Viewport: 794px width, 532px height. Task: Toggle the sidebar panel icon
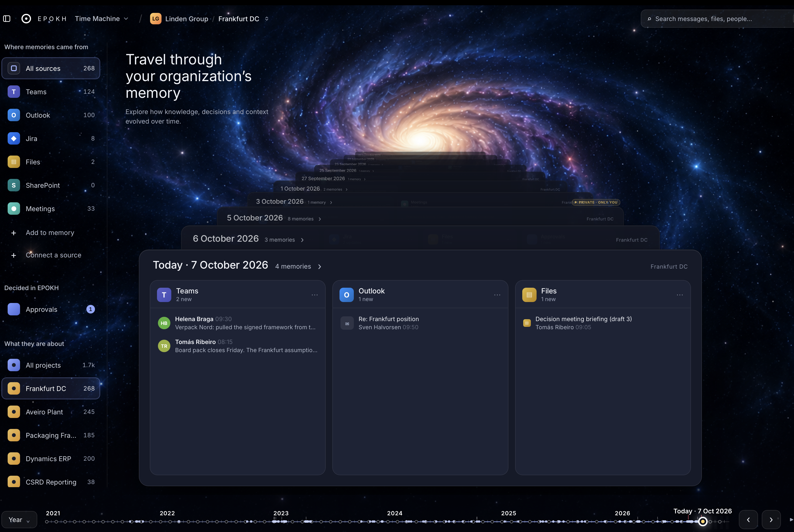pyautogui.click(x=7, y=19)
